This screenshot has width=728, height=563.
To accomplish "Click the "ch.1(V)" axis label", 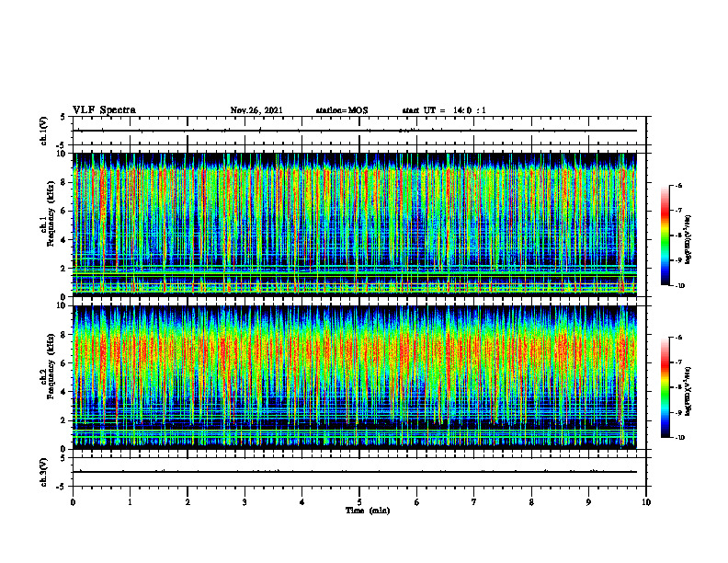I will pyautogui.click(x=44, y=131).
